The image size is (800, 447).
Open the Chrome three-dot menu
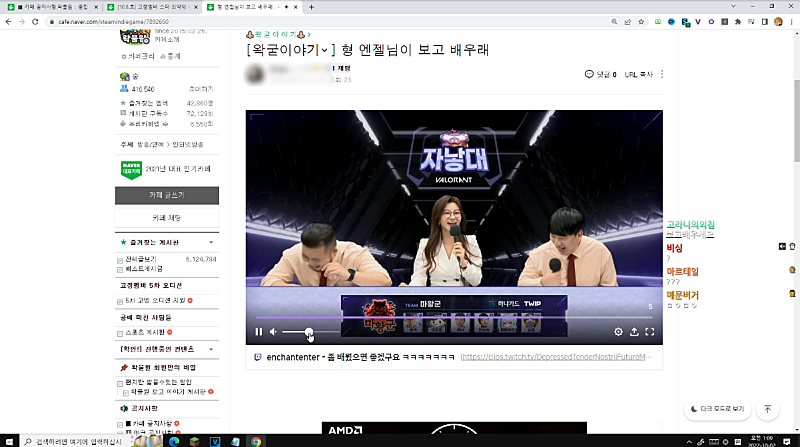coord(791,22)
